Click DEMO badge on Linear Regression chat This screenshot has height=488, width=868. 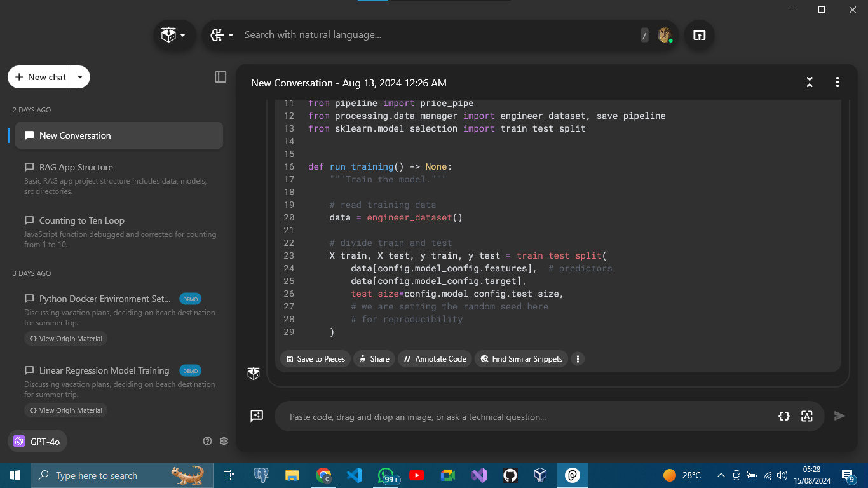point(191,370)
